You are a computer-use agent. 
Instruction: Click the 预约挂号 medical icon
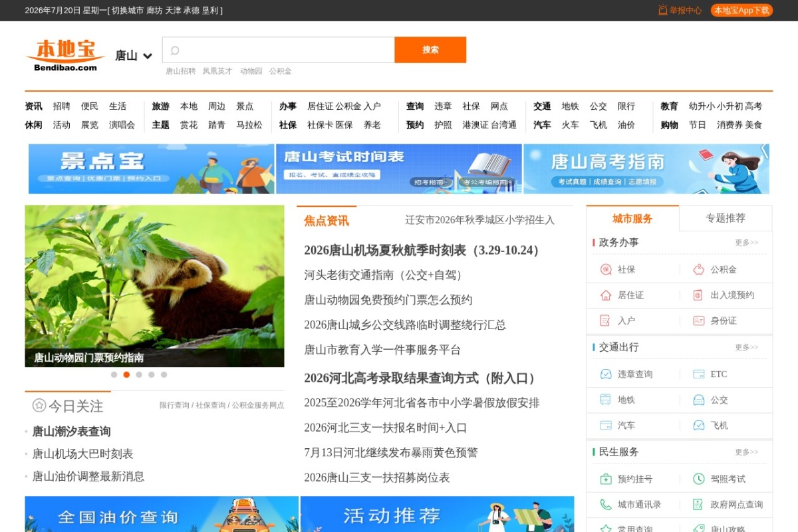tap(606, 479)
